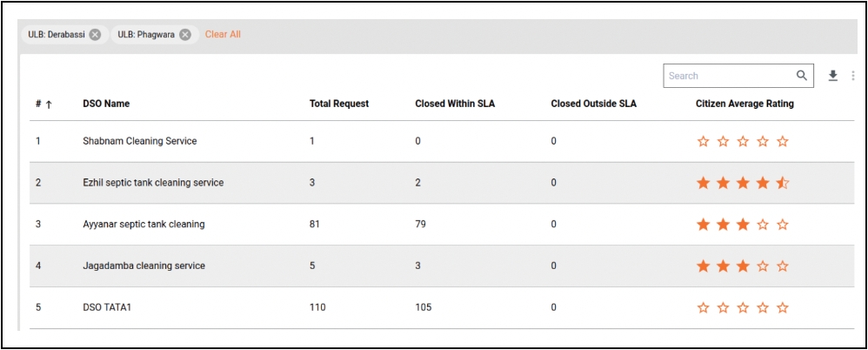The image size is (868, 350).
Task: Click the Closed Within SLA column header
Action: [x=455, y=104]
